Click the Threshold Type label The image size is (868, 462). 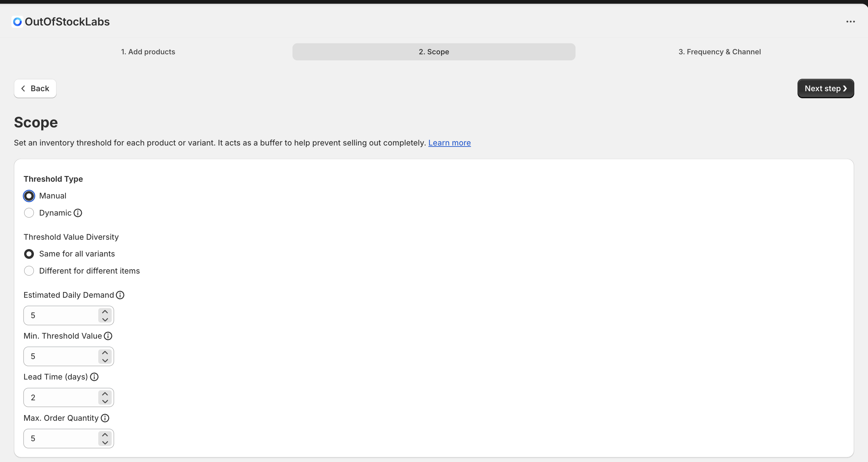tap(53, 179)
